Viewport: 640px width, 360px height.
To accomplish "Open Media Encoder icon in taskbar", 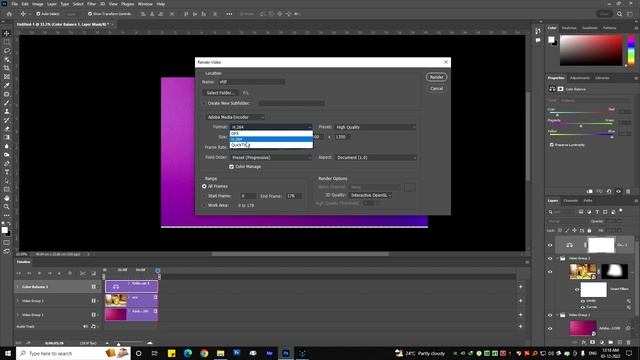I will pos(269,353).
